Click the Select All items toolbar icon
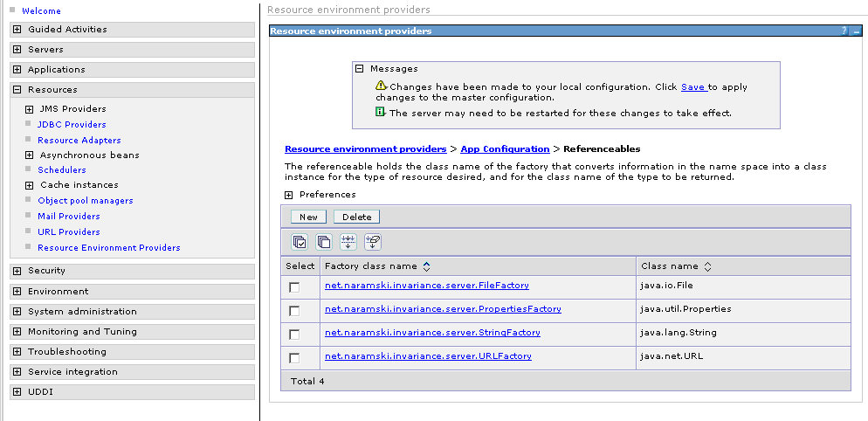868x421 pixels. click(300, 242)
